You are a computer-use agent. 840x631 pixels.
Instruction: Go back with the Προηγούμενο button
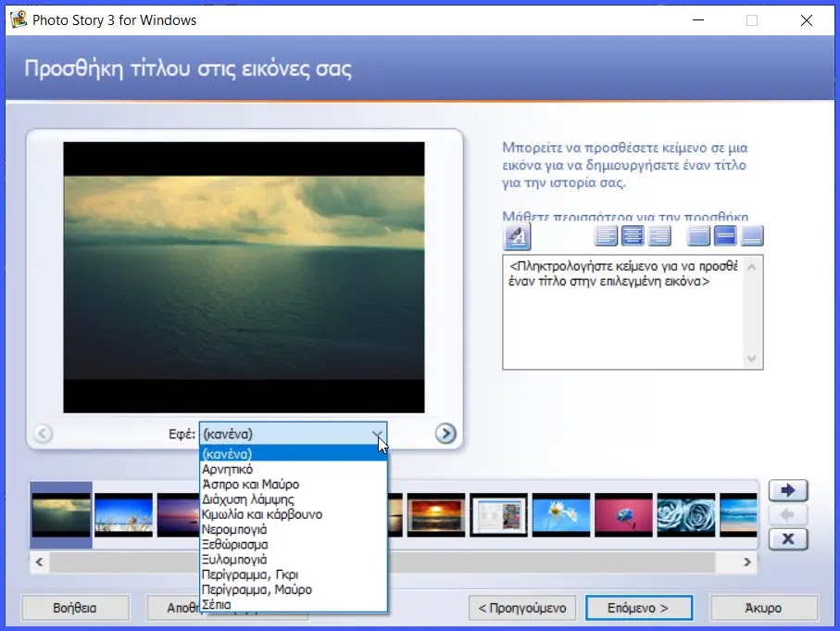[522, 608]
